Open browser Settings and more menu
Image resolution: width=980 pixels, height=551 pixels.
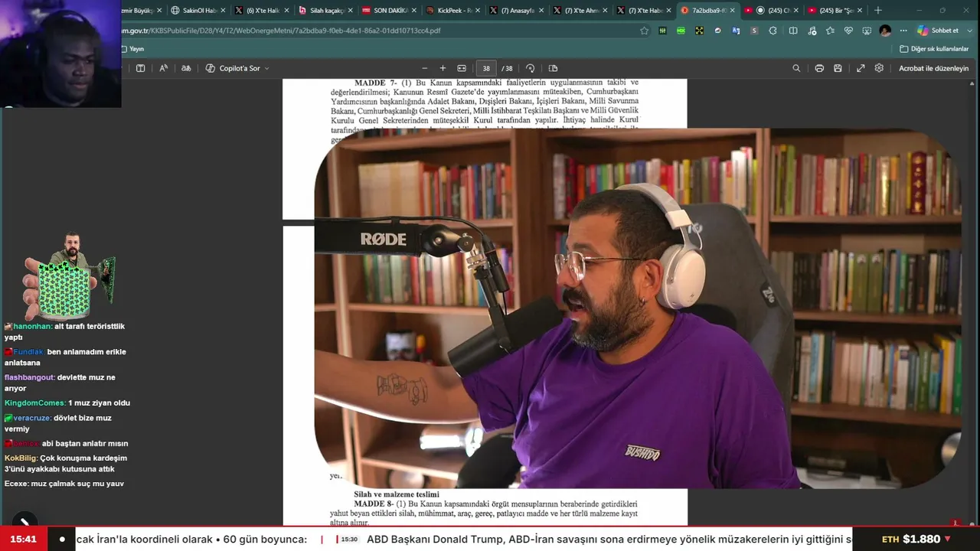(903, 31)
